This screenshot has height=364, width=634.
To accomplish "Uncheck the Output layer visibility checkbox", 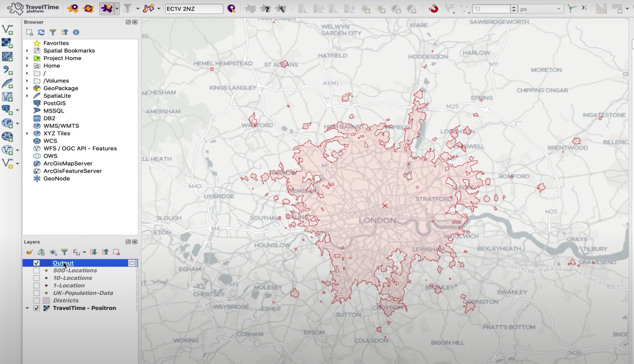I will coord(37,263).
